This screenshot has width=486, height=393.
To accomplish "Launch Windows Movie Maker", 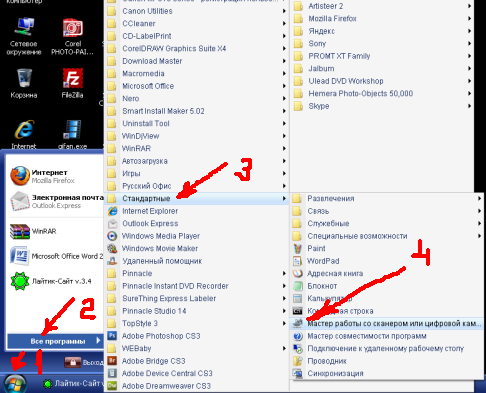I will pyautogui.click(x=197, y=248).
